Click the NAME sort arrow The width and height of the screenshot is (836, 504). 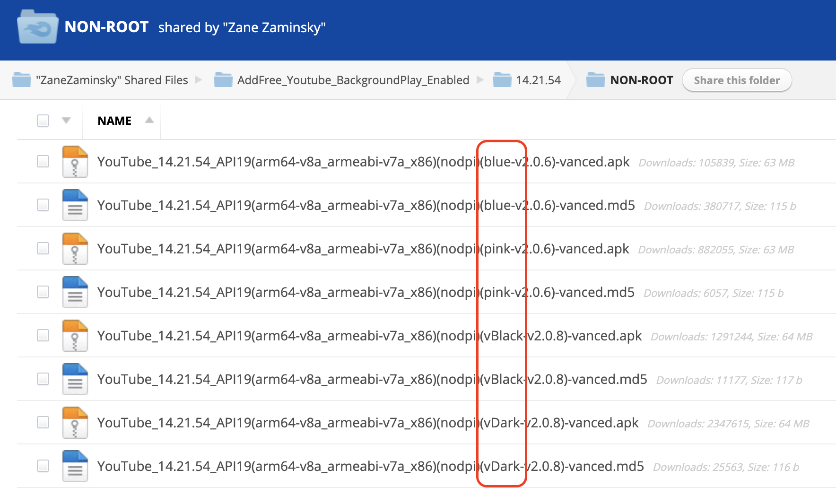(149, 120)
